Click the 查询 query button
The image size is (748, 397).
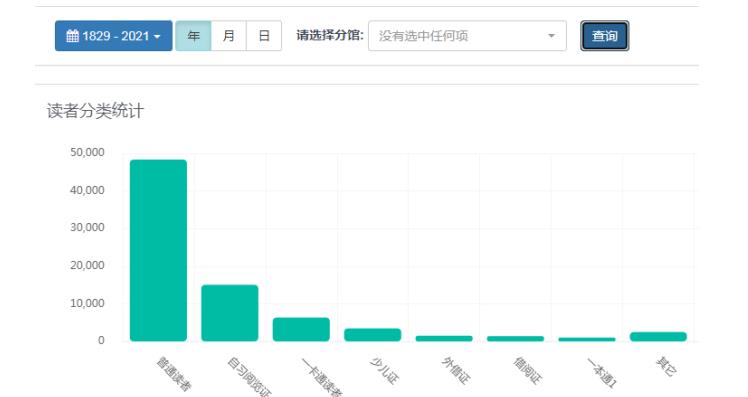(x=604, y=36)
